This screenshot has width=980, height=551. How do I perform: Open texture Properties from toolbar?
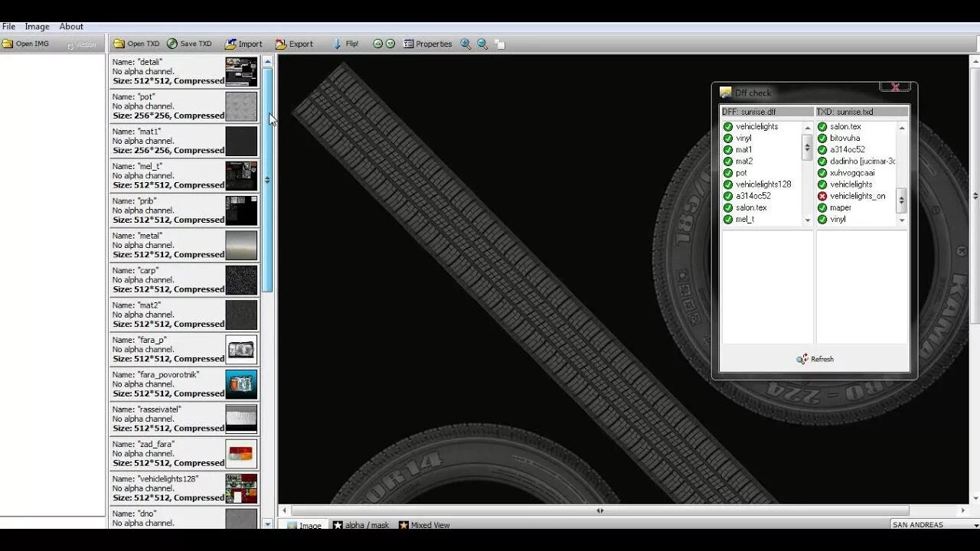[x=427, y=44]
